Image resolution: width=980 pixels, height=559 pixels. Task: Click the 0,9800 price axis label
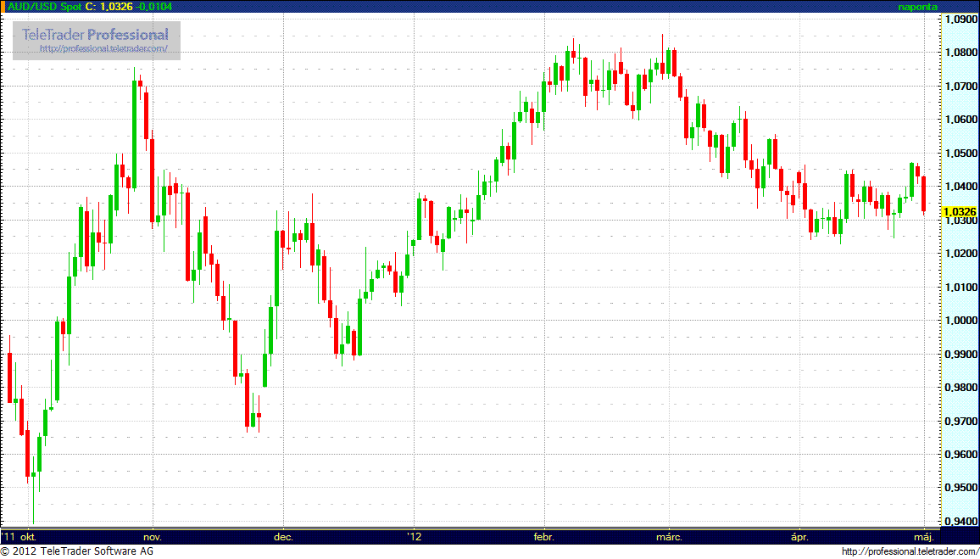click(x=961, y=387)
